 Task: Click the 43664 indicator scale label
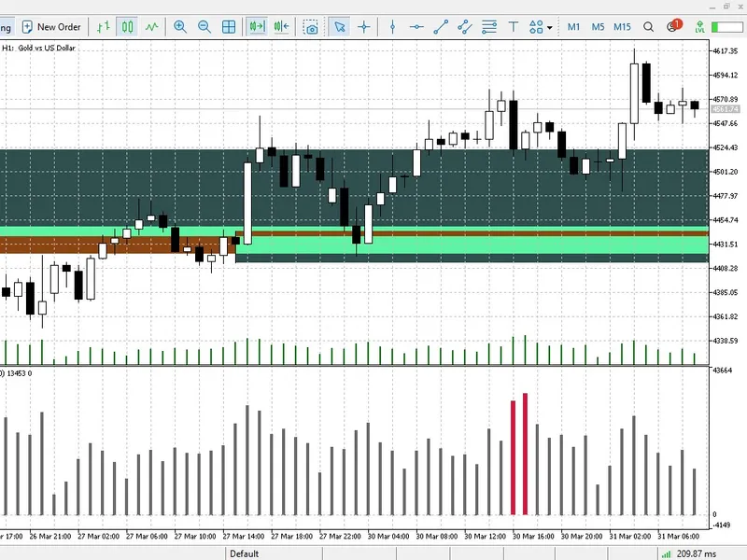tap(721, 371)
